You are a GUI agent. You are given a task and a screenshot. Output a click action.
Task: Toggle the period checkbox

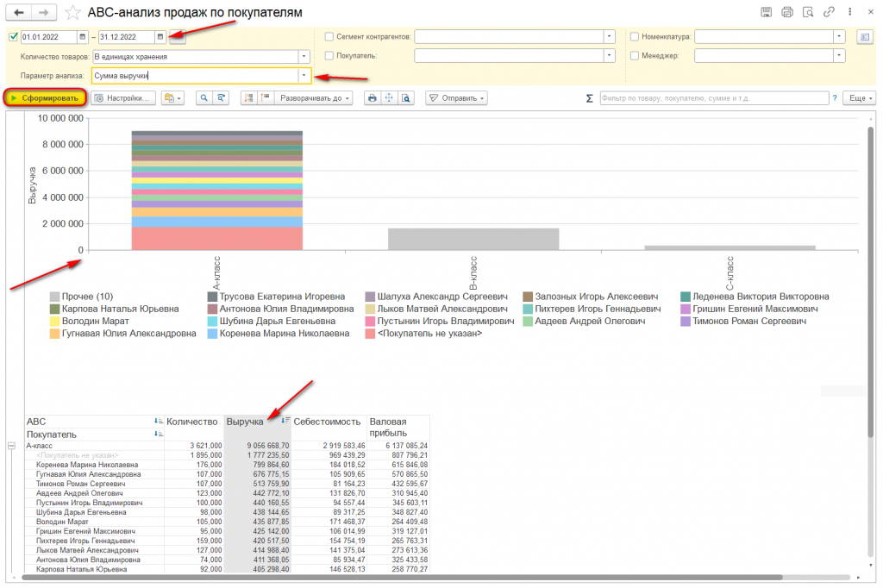point(14,37)
